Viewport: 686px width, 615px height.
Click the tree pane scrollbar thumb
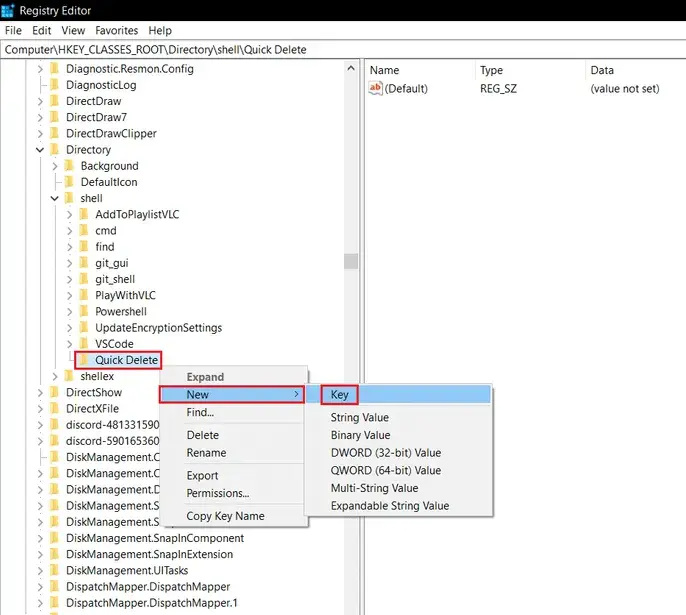pos(351,261)
